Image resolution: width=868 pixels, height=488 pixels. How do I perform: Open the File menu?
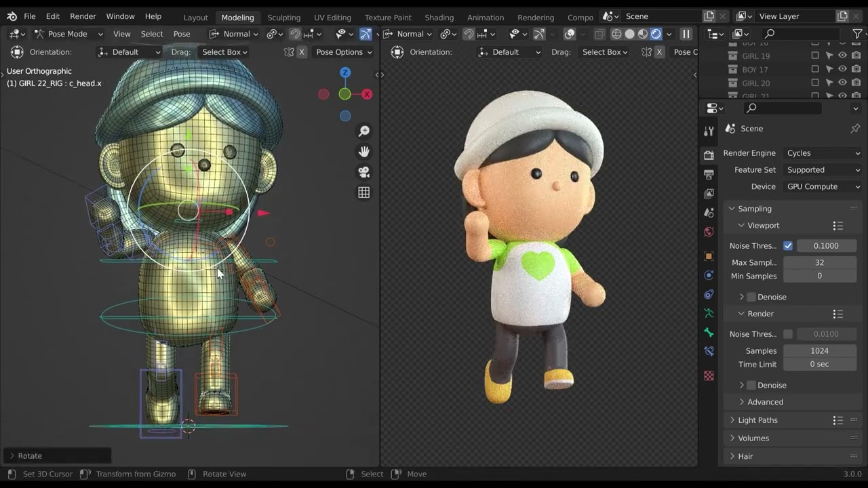coord(30,16)
